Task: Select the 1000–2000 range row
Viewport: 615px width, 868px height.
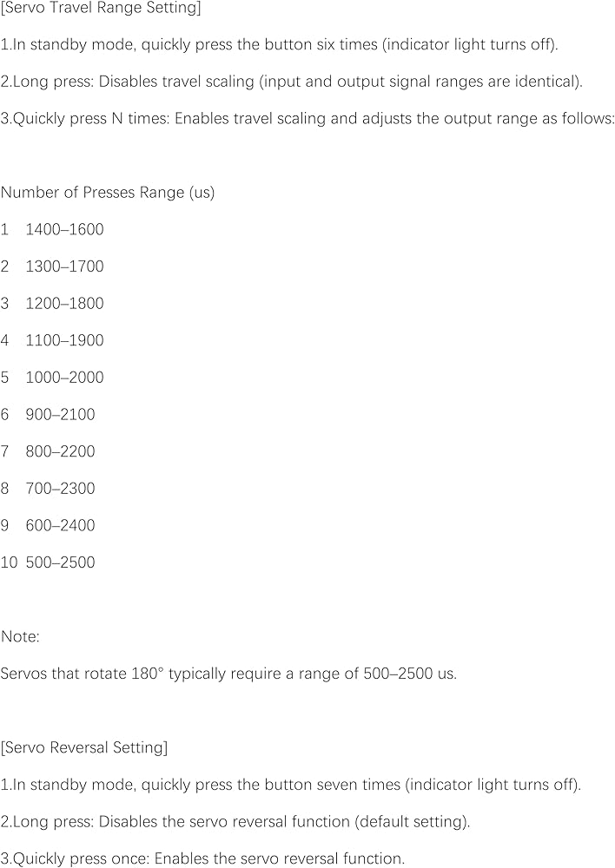Action: 52,378
